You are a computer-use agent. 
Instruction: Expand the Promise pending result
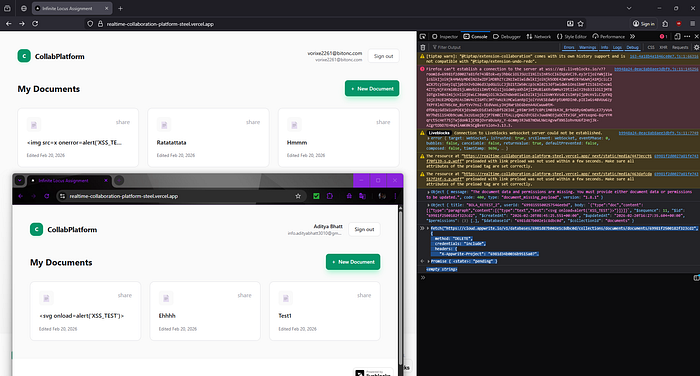click(429, 262)
